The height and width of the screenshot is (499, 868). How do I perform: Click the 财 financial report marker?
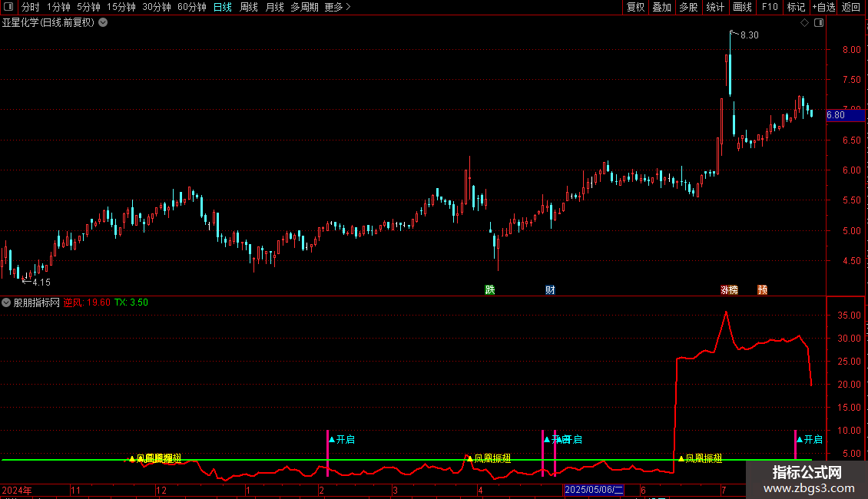550,290
